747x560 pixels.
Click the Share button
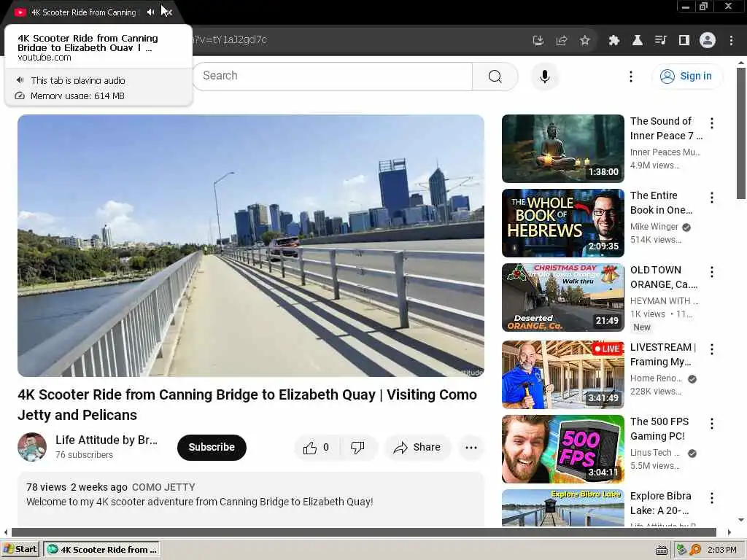point(417,447)
